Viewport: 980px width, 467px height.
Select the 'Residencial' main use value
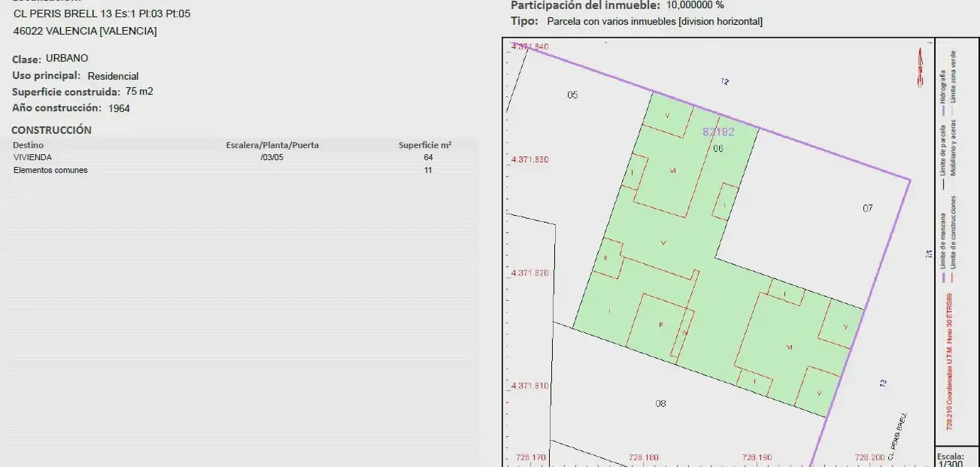pyautogui.click(x=113, y=76)
